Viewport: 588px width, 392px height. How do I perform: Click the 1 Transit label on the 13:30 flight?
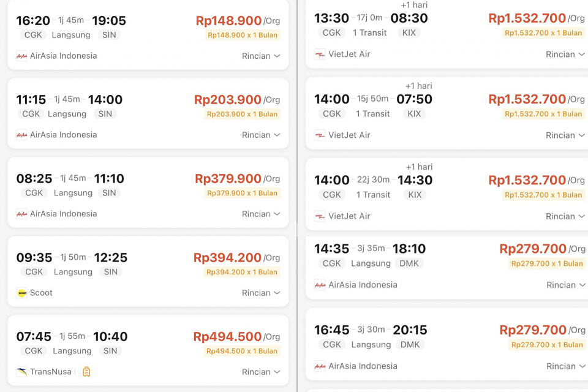click(x=369, y=32)
